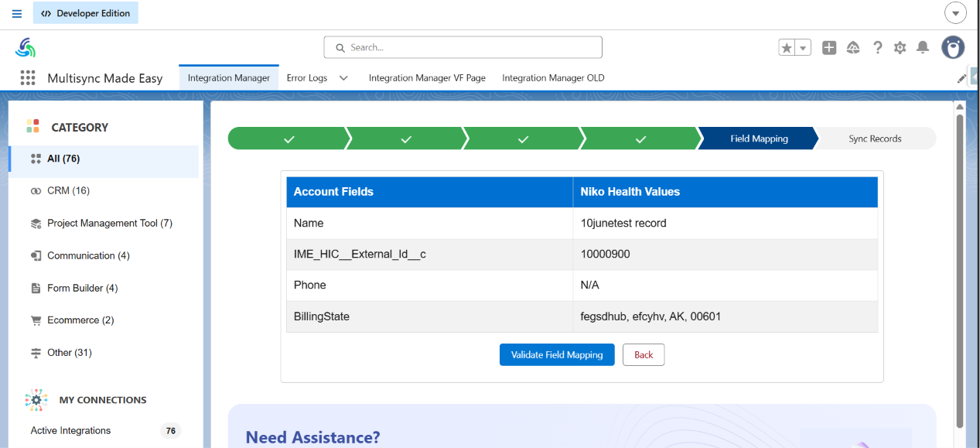Open the App Launcher dots grid

pos(28,77)
